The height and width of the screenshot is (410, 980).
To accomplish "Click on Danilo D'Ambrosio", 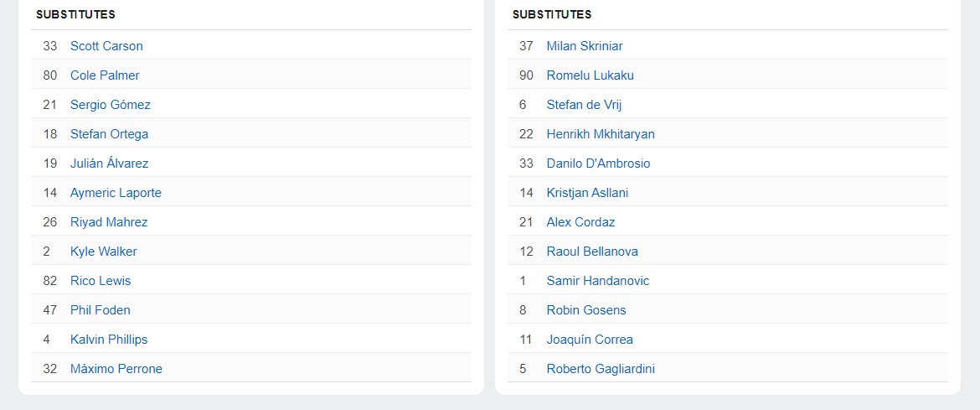I will pyautogui.click(x=598, y=163).
